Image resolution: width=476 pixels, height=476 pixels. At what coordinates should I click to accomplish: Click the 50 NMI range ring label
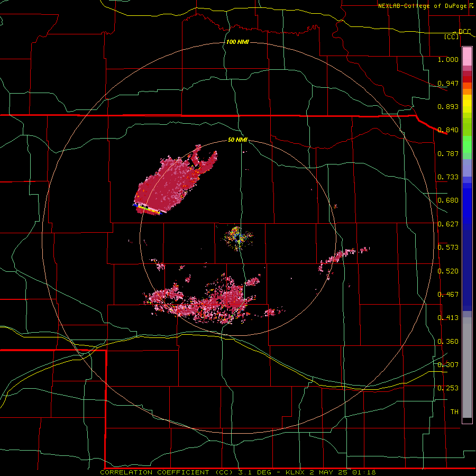(x=237, y=140)
